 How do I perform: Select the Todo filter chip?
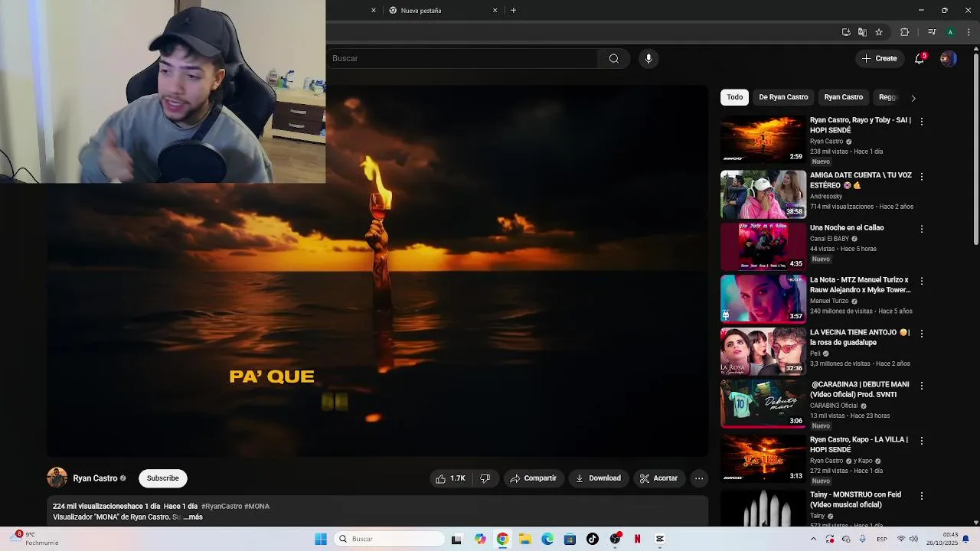(x=735, y=97)
